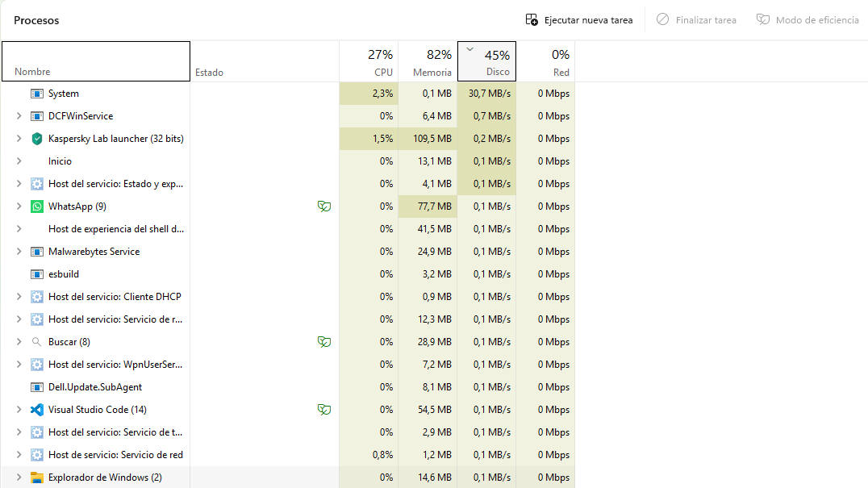
Task: Expand the WhatsApp (9) process tree
Action: click(19, 206)
